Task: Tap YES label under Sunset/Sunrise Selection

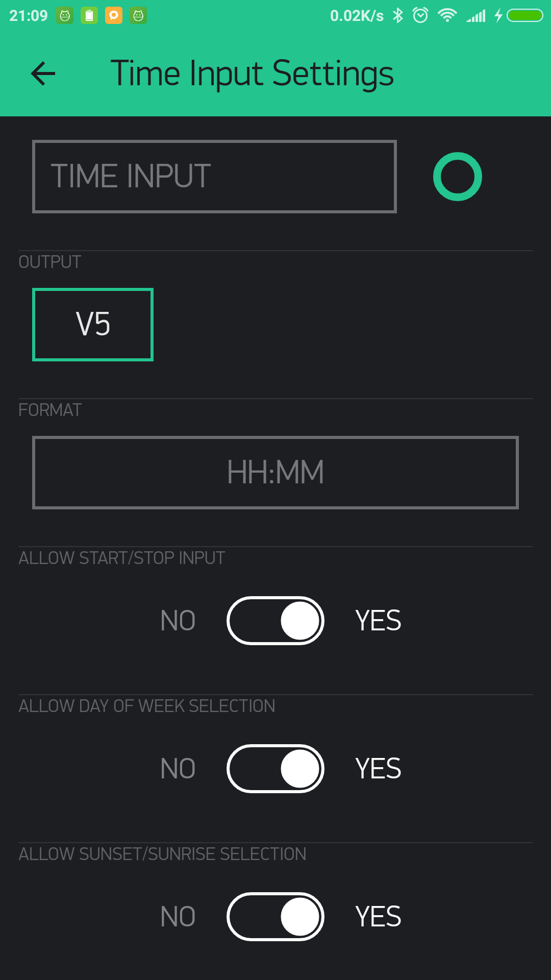Action: pyautogui.click(x=378, y=917)
